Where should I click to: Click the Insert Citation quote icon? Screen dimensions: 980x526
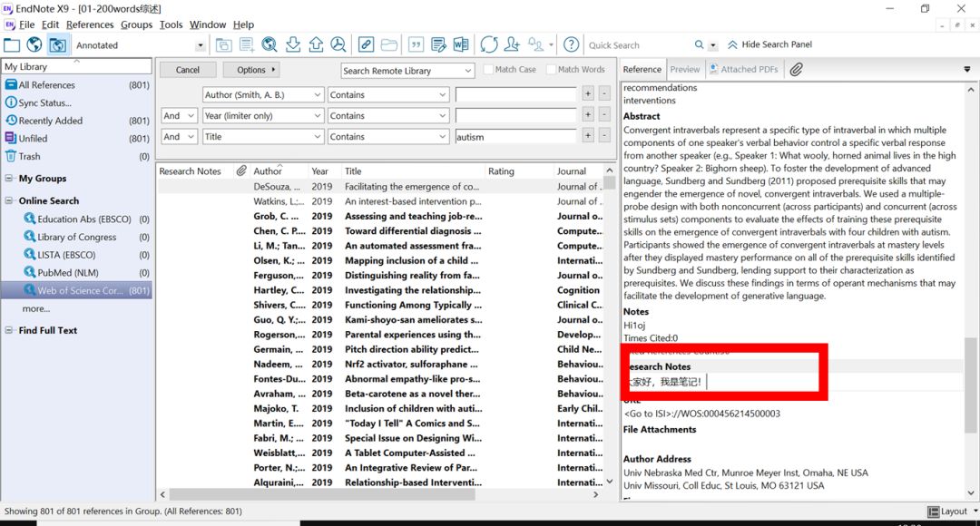(416, 45)
